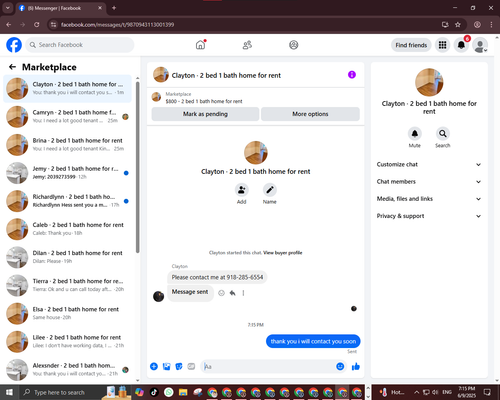Click the thank you sent message bubble
The image size is (500, 400).
coord(313,341)
